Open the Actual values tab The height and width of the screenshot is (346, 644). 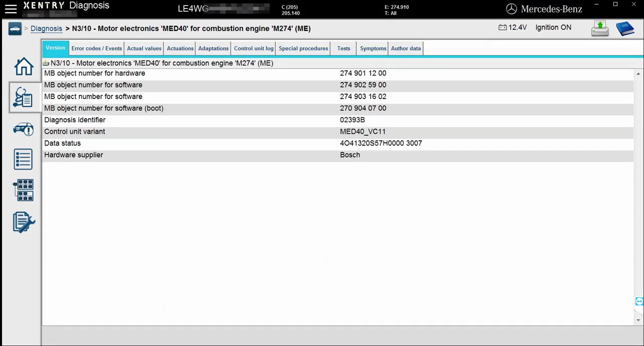click(x=144, y=48)
